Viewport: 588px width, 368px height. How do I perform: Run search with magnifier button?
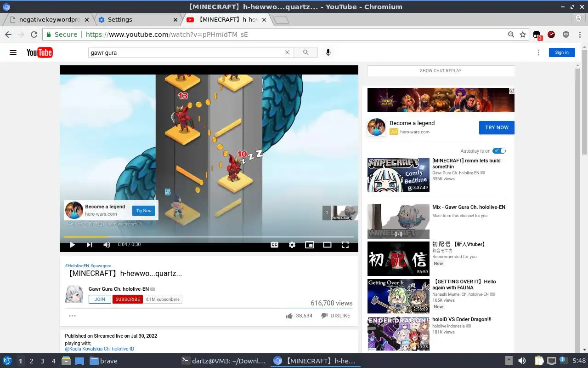click(x=305, y=52)
